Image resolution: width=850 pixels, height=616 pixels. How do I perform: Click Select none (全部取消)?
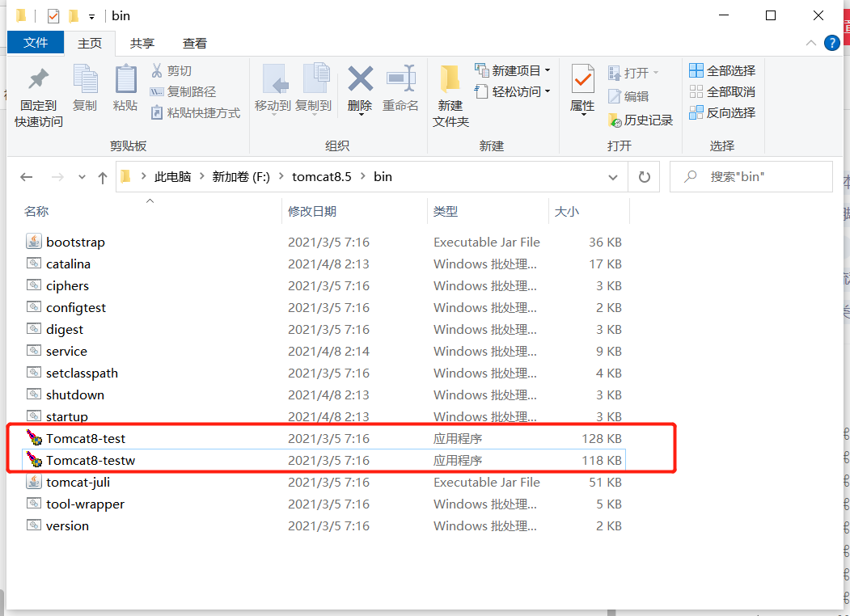tap(722, 91)
